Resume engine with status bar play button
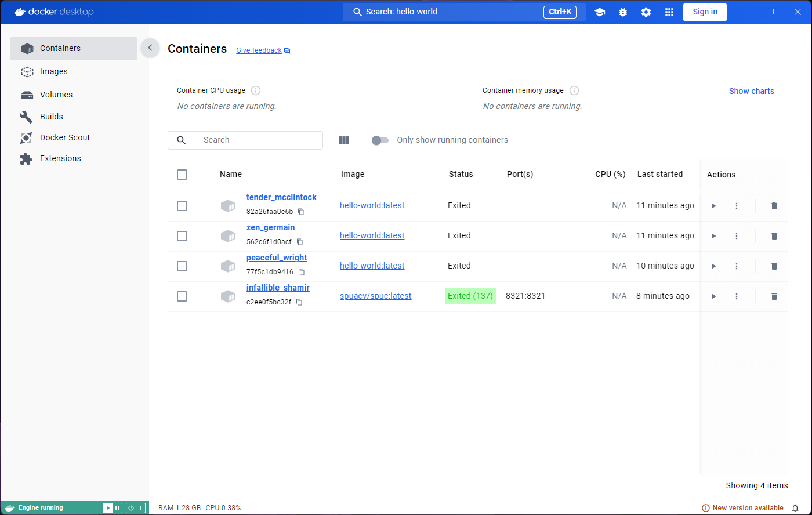812x515 pixels. point(108,508)
